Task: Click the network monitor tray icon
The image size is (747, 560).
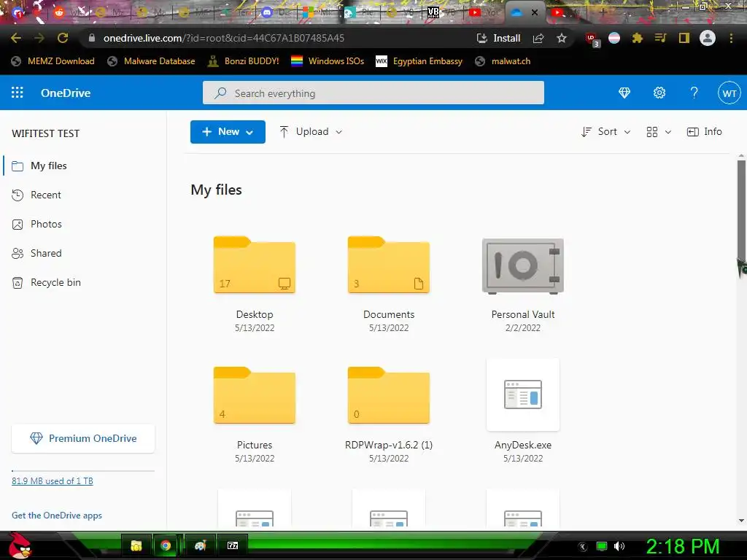Action: click(602, 546)
